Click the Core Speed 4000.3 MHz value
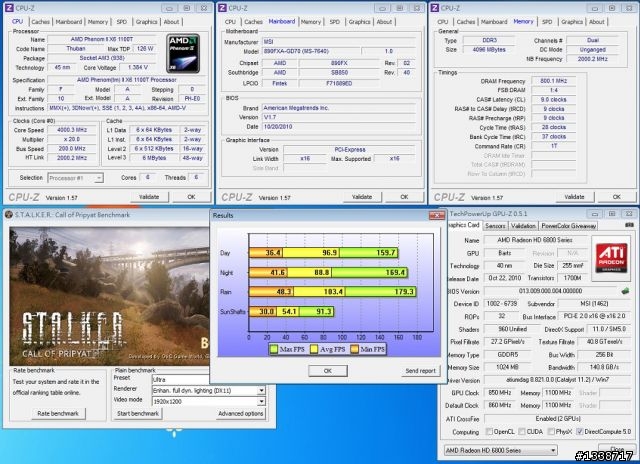The height and width of the screenshot is (464, 640). coord(72,130)
